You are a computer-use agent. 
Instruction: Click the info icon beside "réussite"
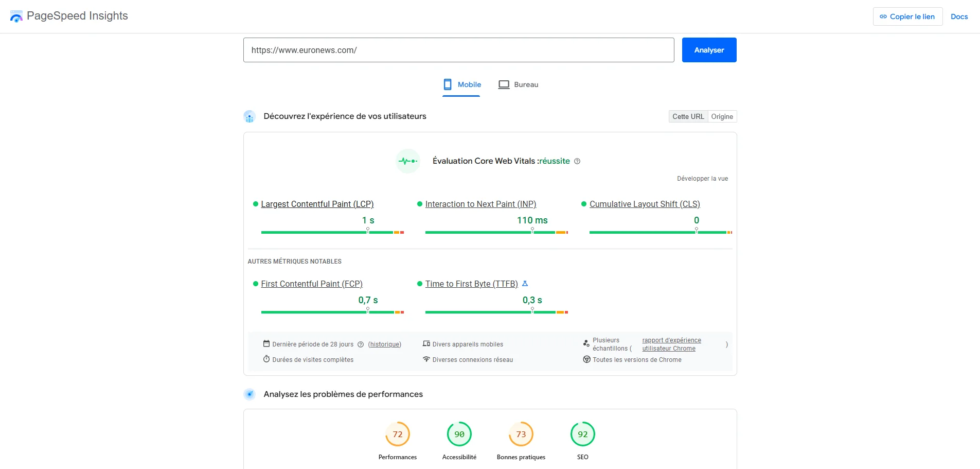(x=577, y=161)
